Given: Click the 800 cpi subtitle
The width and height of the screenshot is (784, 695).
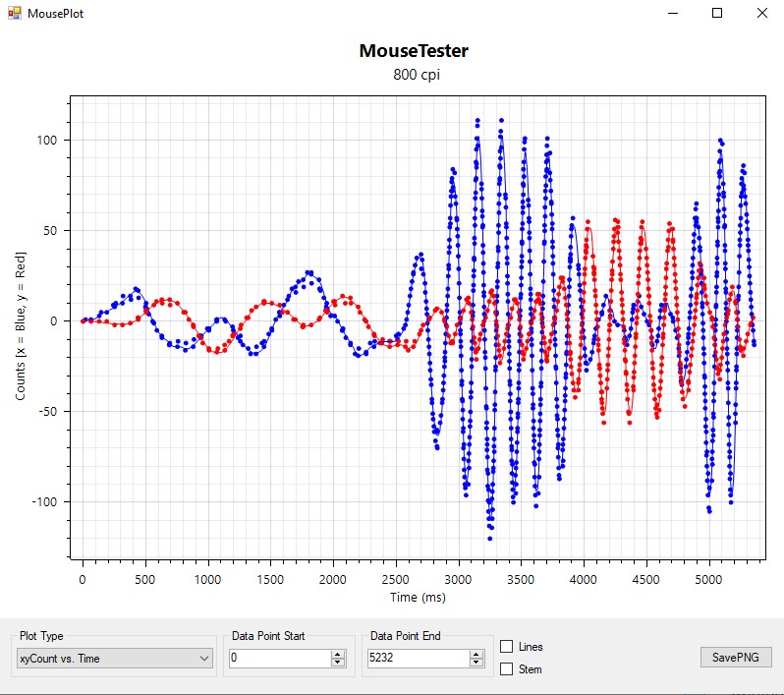Looking at the screenshot, I should coord(416,75).
